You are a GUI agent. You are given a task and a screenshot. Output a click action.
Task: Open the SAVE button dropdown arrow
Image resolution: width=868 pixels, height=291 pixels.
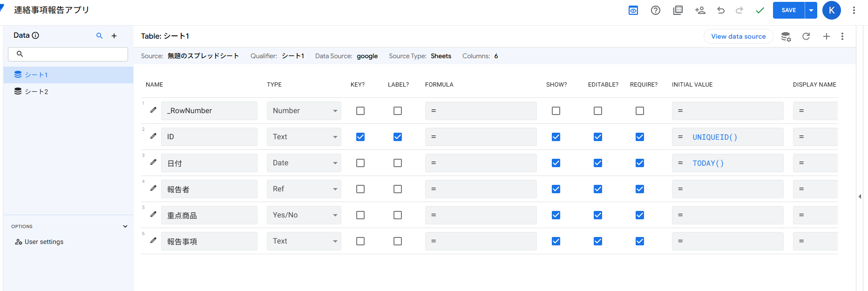(x=811, y=10)
